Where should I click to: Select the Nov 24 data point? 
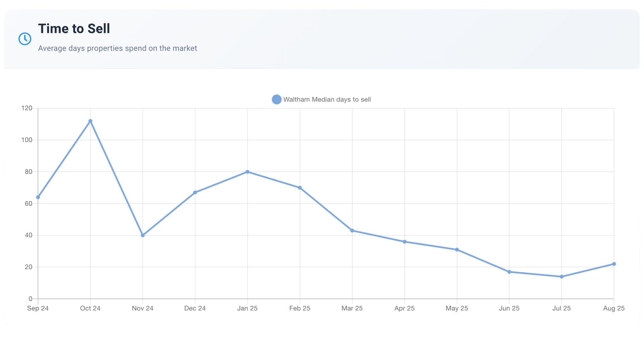click(x=143, y=235)
